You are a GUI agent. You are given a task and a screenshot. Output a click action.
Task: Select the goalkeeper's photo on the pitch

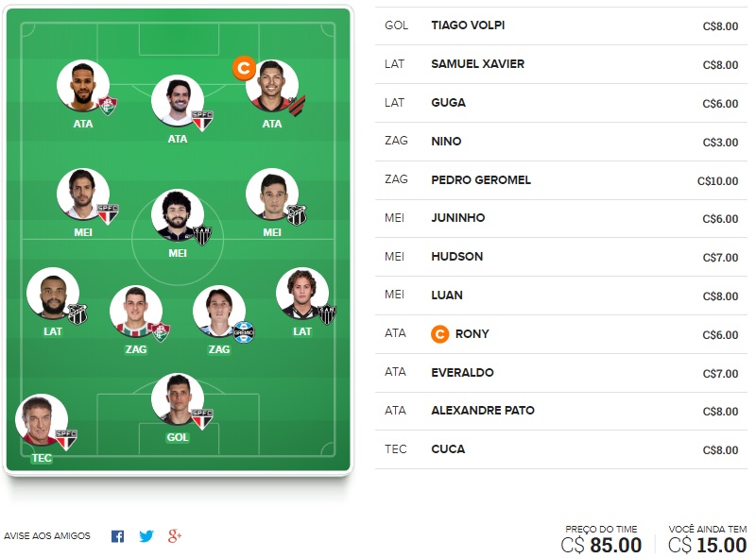click(178, 398)
